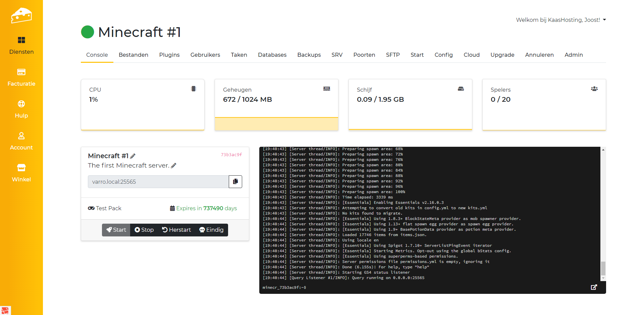The width and height of the screenshot is (644, 315).
Task: Pop out console in new window
Action: 594,287
